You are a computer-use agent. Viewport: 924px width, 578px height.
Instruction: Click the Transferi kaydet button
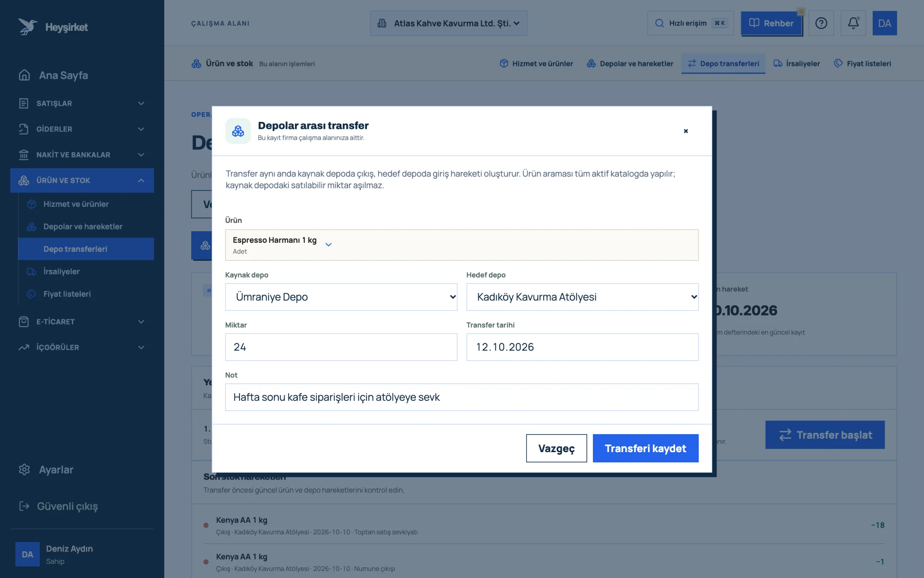click(646, 448)
